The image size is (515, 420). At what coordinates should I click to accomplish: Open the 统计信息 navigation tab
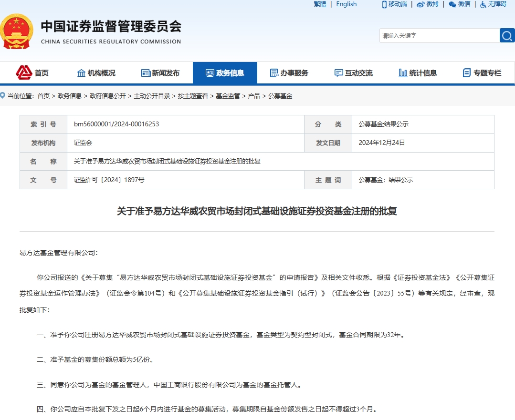click(418, 73)
